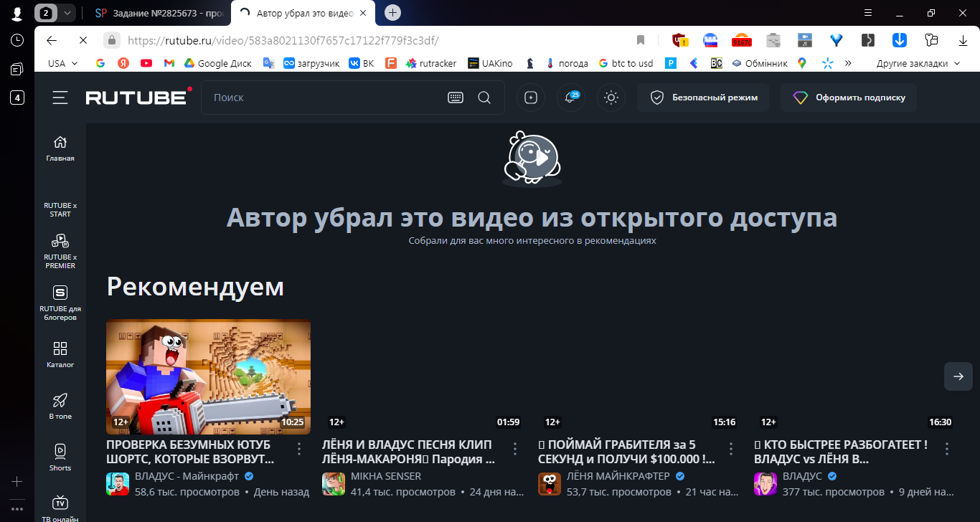Open the browser profile icon

[17, 13]
